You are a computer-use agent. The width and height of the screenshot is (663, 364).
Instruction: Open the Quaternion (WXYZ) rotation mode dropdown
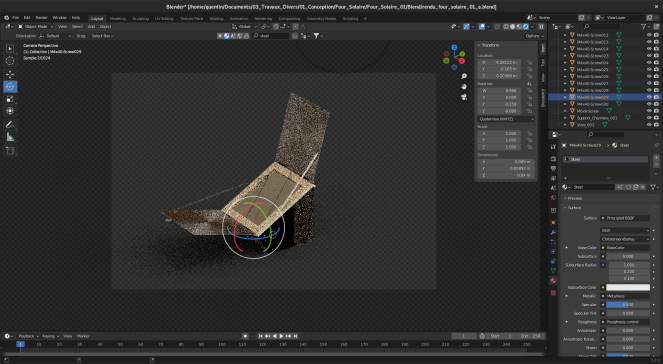506,119
